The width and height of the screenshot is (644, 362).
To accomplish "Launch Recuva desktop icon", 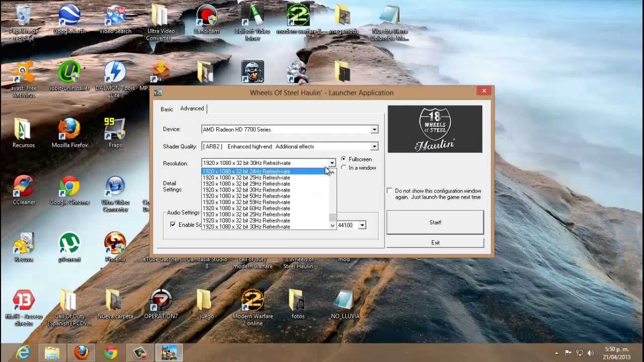I will click(x=24, y=248).
